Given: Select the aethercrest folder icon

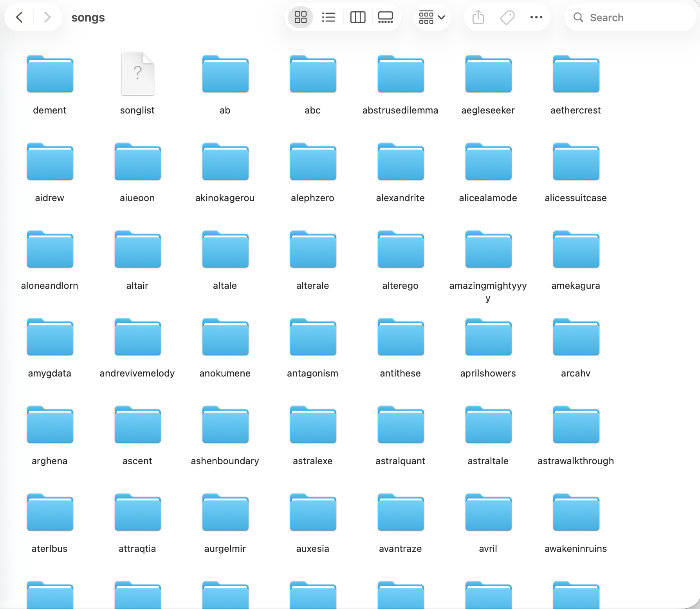Looking at the screenshot, I should 576,74.
